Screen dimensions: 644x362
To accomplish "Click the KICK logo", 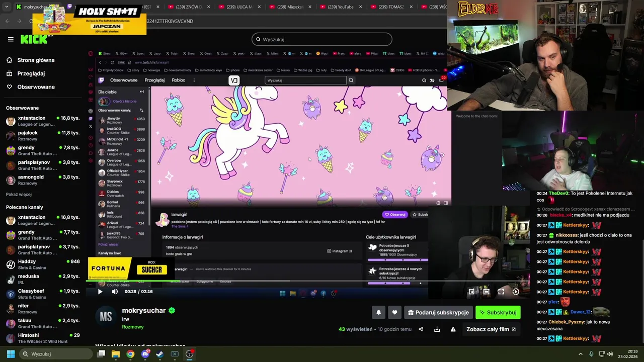I will point(33,39).
